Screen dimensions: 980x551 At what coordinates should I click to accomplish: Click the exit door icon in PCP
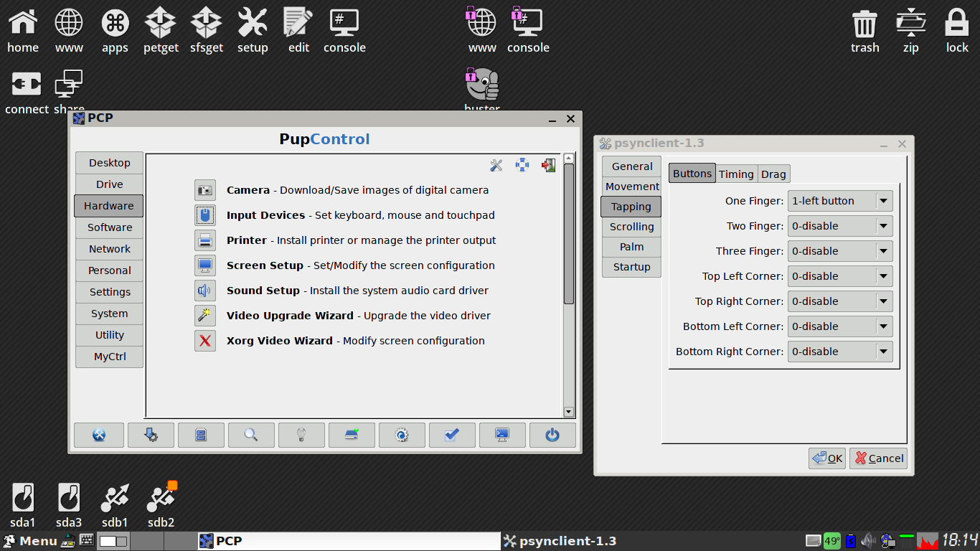click(x=549, y=166)
